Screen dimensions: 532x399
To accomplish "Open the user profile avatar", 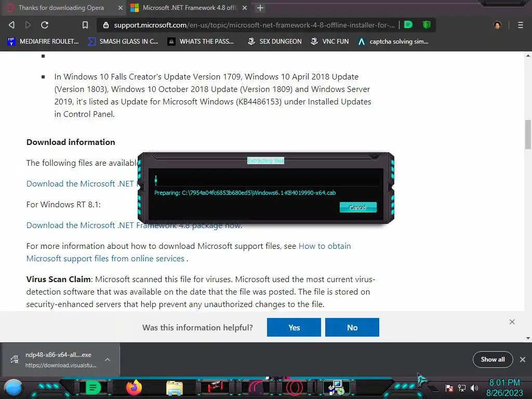I will 497,25.
